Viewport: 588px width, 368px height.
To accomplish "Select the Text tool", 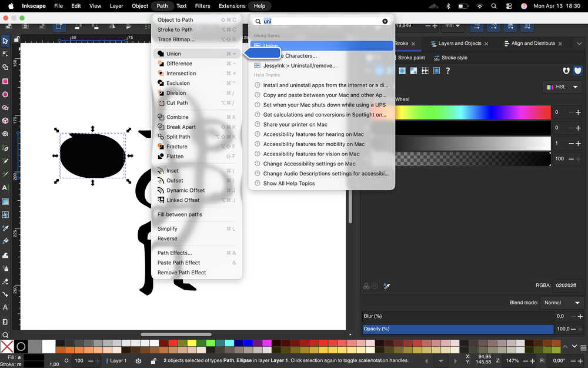I will point(5,188).
